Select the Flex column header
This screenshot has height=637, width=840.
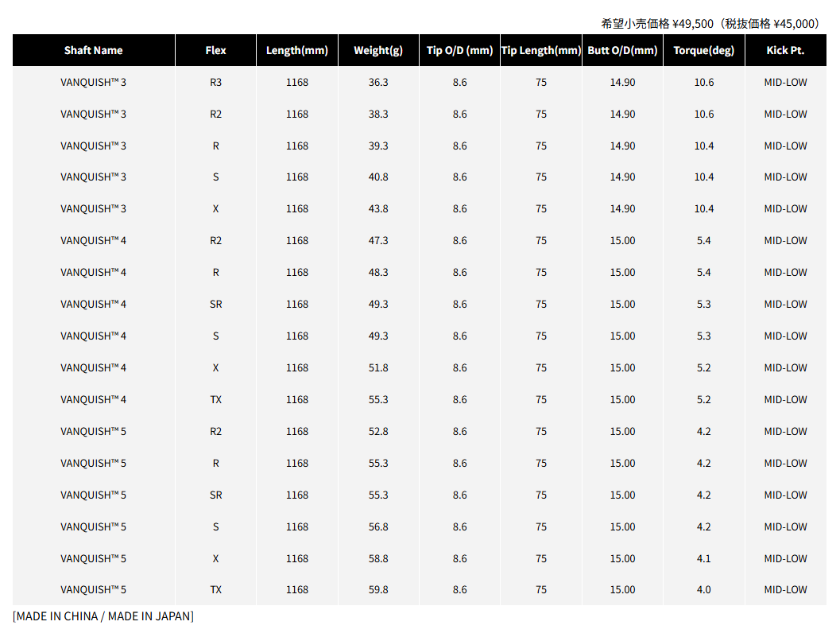click(216, 50)
